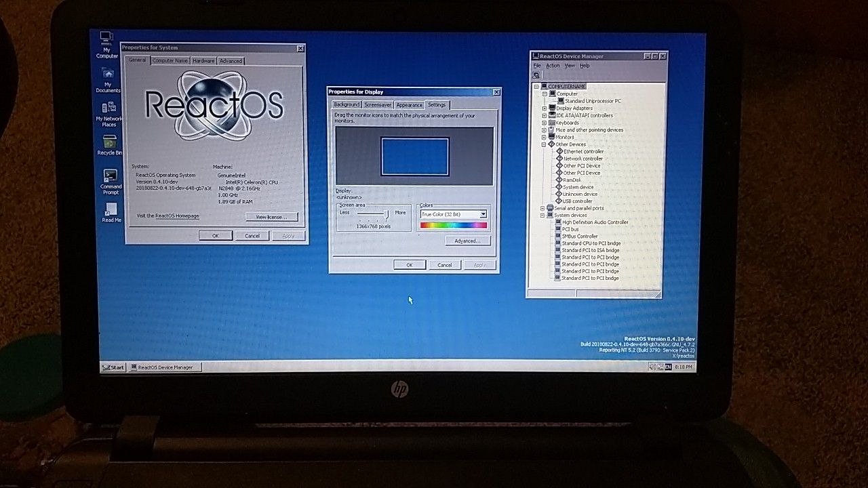Switch to the Computer Name tab
868x488 pixels.
coord(170,61)
